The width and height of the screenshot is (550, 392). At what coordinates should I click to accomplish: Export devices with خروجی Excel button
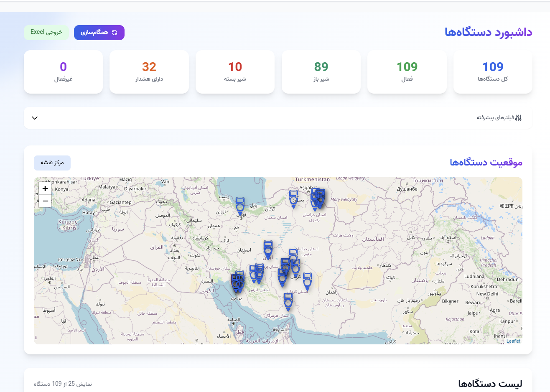pos(46,32)
